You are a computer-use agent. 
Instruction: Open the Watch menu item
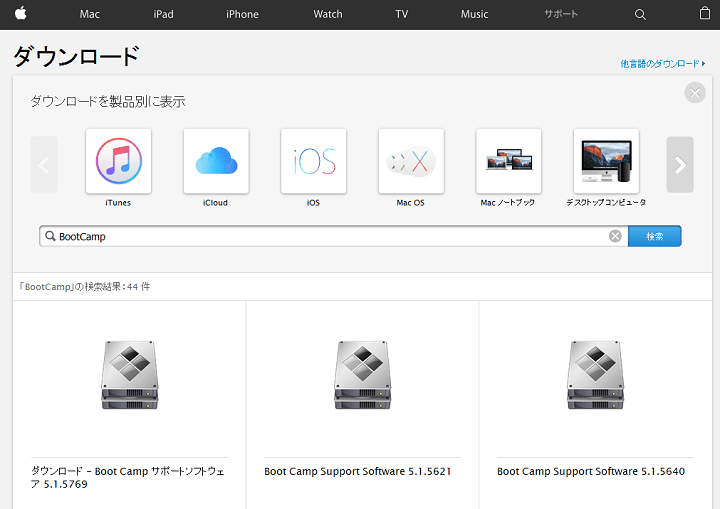[x=328, y=14]
